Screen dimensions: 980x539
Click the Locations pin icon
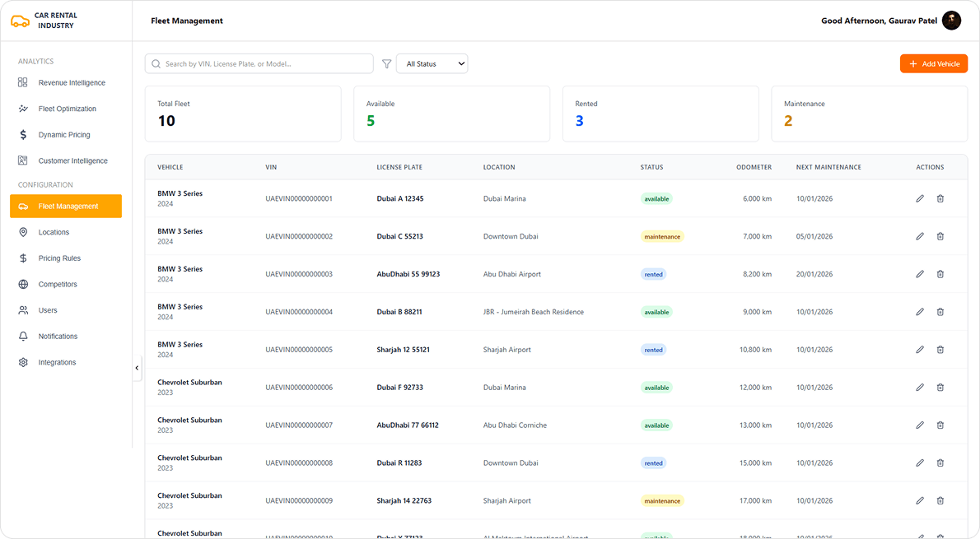click(x=23, y=231)
